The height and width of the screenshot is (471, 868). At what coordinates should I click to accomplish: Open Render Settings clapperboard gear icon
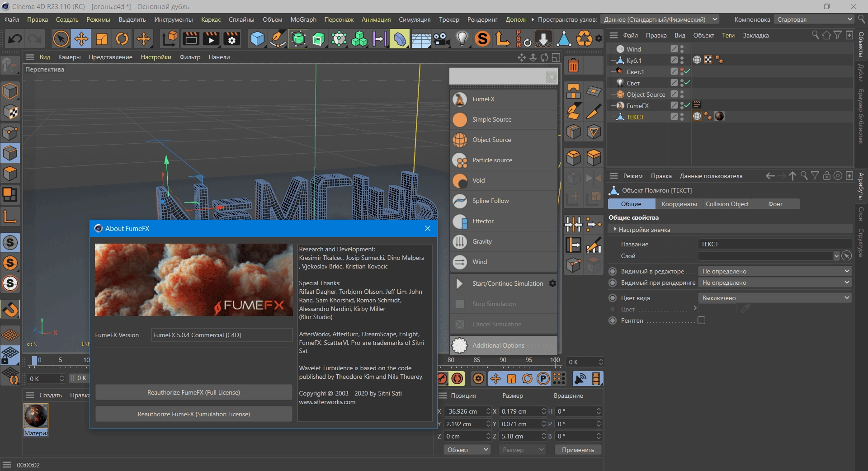point(232,39)
